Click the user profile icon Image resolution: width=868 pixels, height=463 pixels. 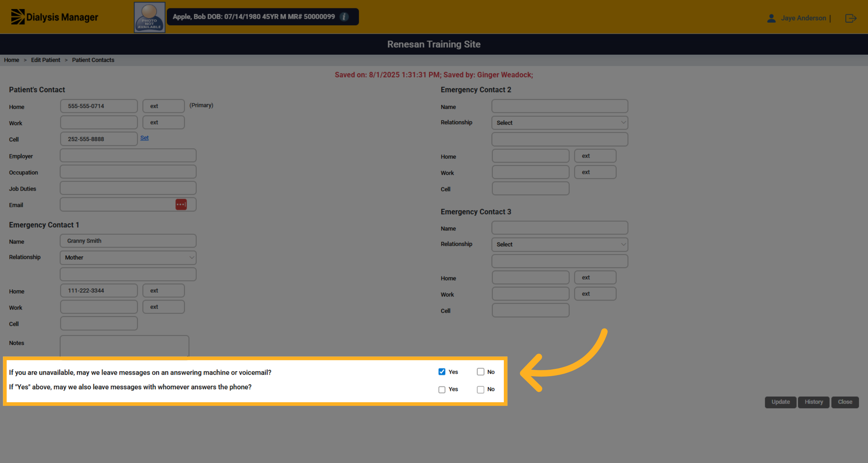771,18
